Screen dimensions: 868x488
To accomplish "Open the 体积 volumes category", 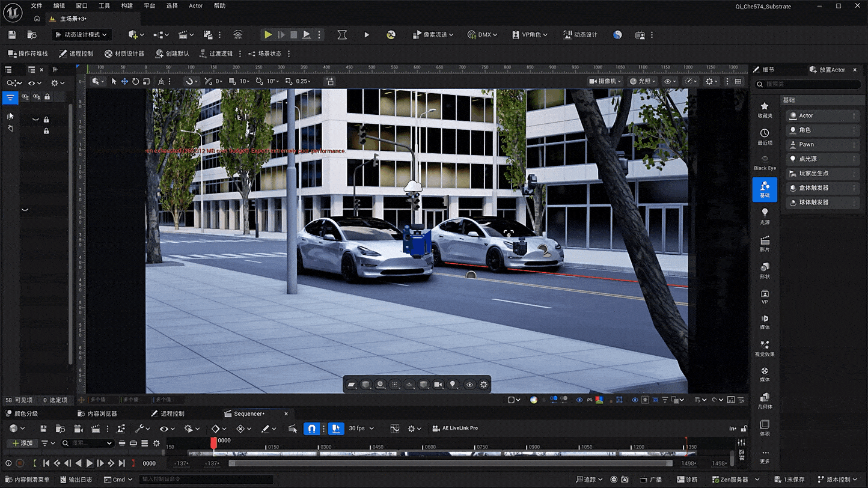I will [765, 428].
